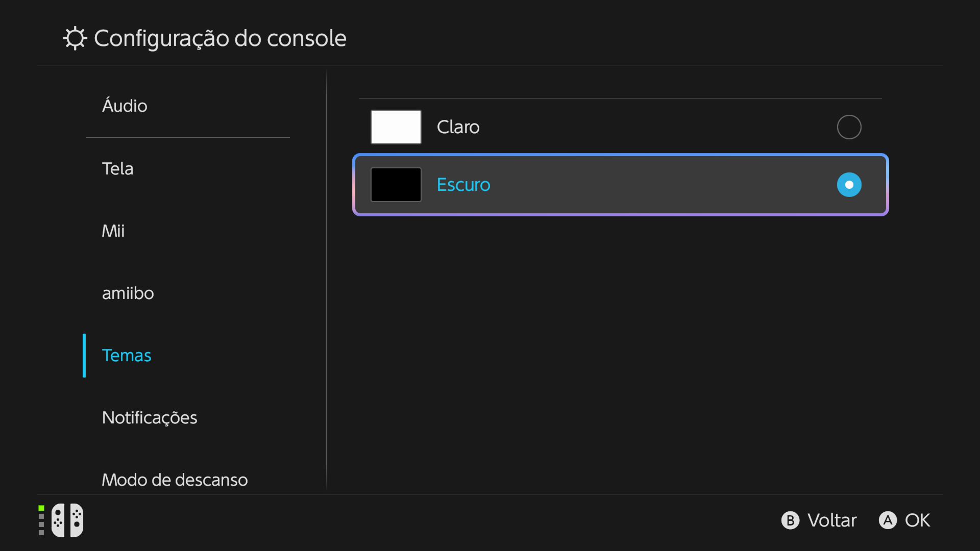Go to Mii settings
The width and height of the screenshot is (980, 551).
(x=113, y=231)
